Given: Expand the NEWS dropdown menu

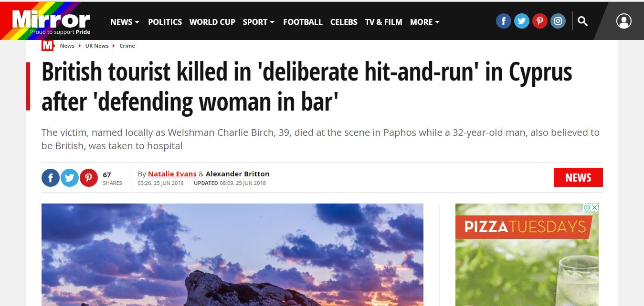Looking at the screenshot, I should point(125,22).
